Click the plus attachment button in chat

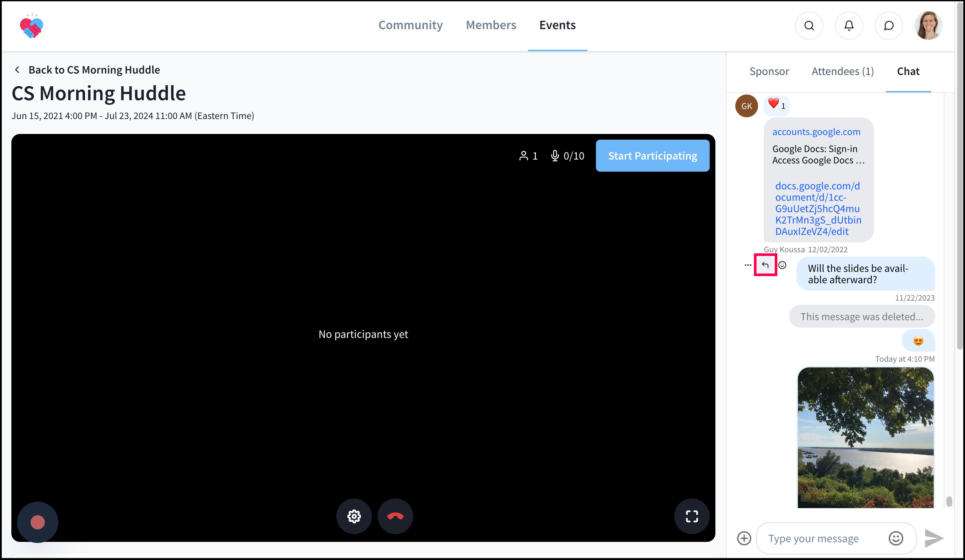(744, 538)
